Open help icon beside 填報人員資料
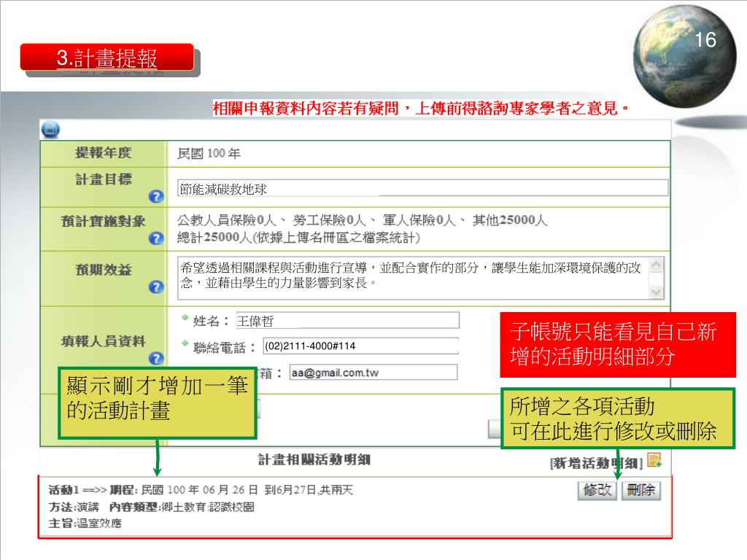The height and width of the screenshot is (560, 747). [156, 358]
